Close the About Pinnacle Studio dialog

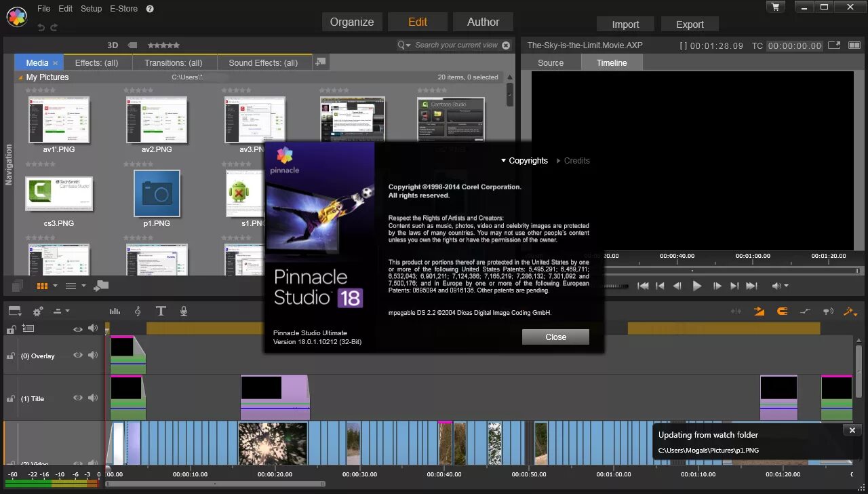coord(555,337)
